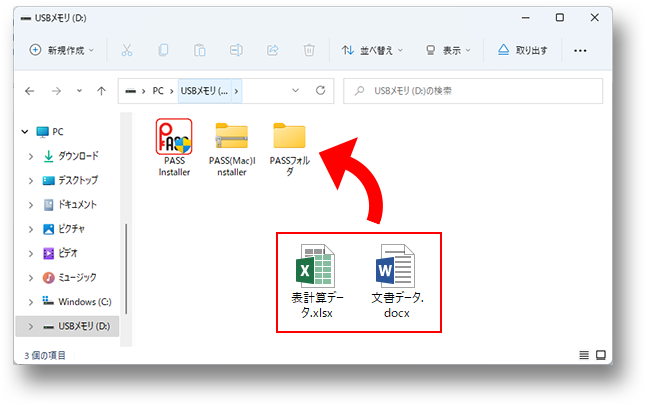Click the drive icon in address bar

tap(131, 91)
